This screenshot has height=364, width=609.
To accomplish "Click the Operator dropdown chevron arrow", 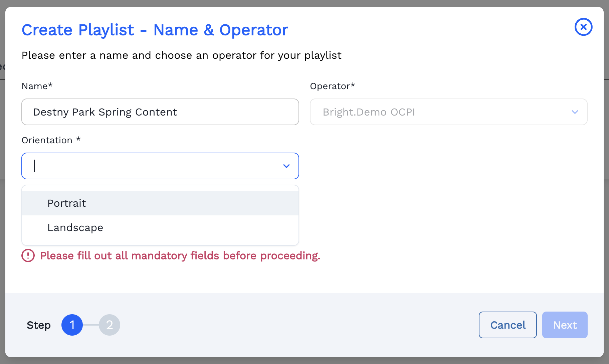I will click(575, 112).
